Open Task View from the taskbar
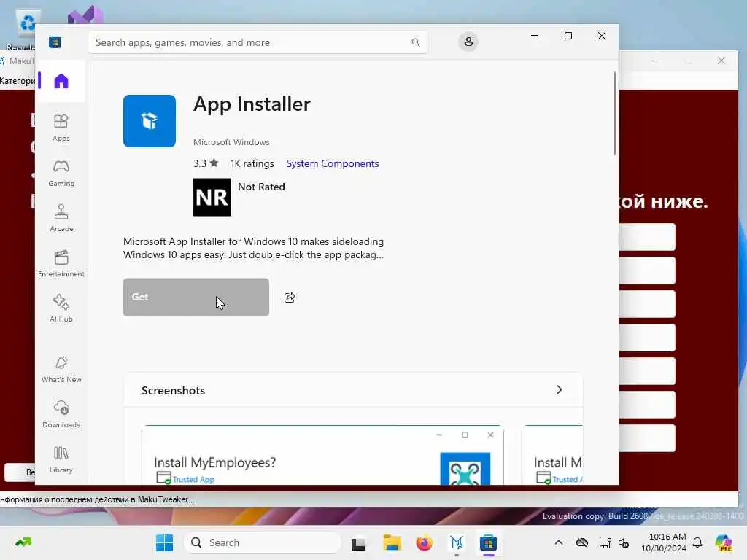Viewport: 747px width, 560px height. 358,542
